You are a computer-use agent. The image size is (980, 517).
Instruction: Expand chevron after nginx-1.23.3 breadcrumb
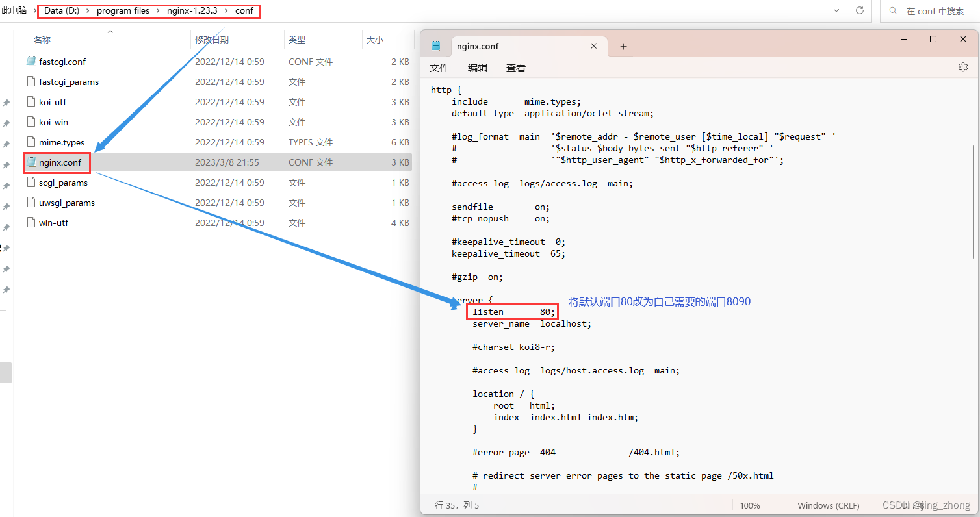226,11
